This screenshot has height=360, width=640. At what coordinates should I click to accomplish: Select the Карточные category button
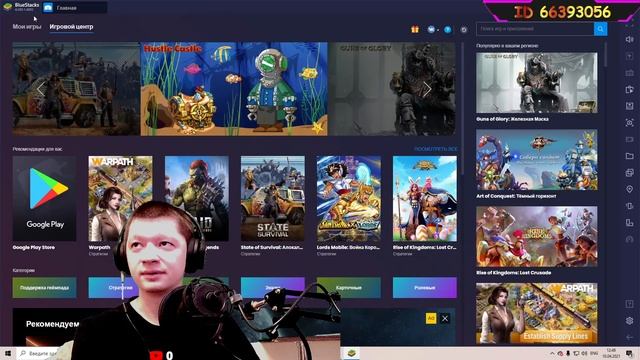[x=349, y=287]
